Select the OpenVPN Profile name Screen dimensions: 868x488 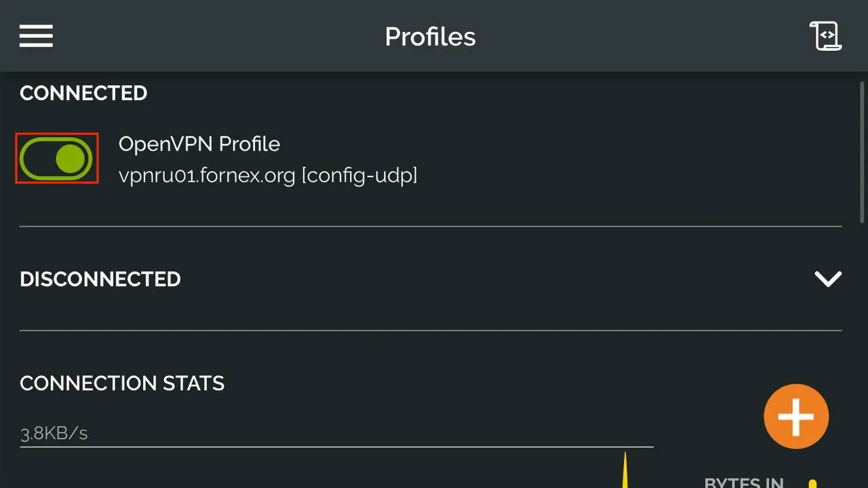[x=199, y=144]
